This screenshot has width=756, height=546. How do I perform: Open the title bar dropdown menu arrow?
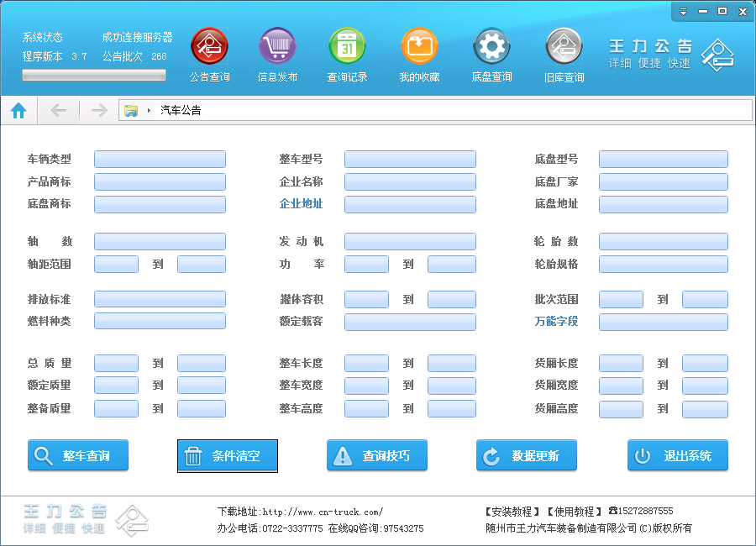pyautogui.click(x=683, y=12)
